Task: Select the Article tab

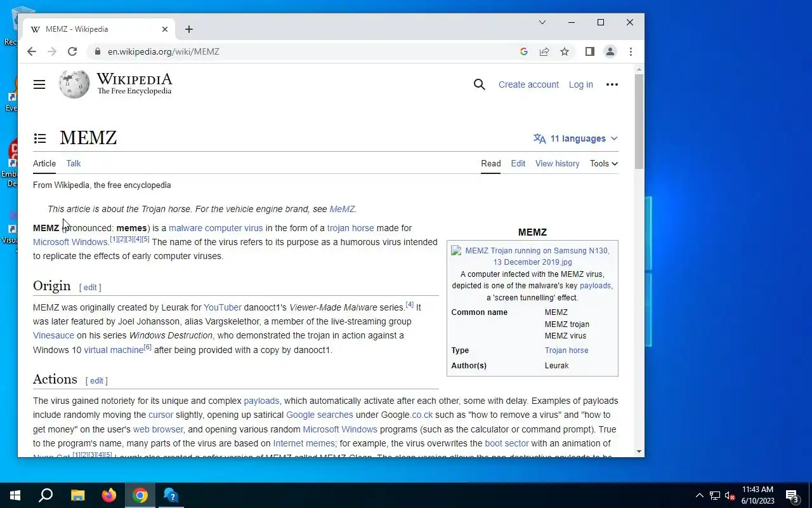Action: click(44, 163)
